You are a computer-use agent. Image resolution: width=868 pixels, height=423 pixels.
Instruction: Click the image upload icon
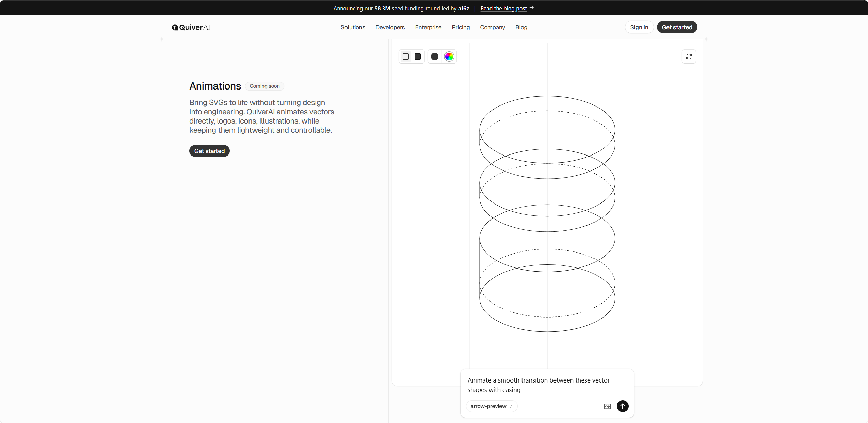pos(607,406)
